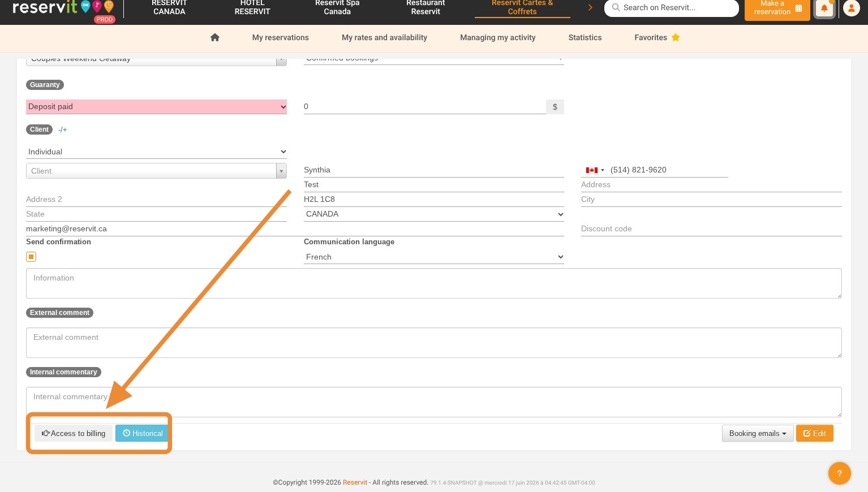Click the External comment text area
The height and width of the screenshot is (492, 868).
click(x=434, y=343)
